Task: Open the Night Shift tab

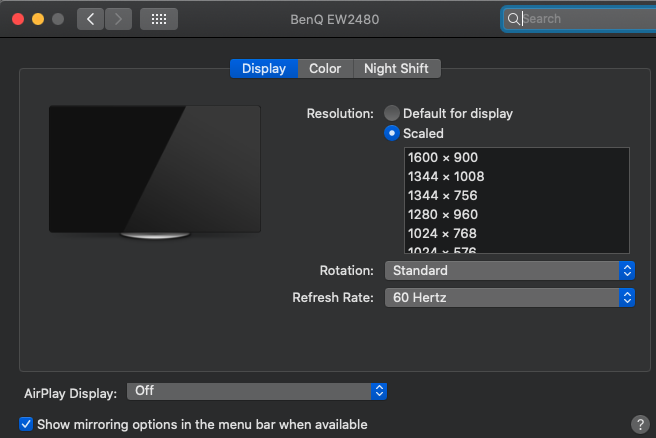Action: click(396, 68)
